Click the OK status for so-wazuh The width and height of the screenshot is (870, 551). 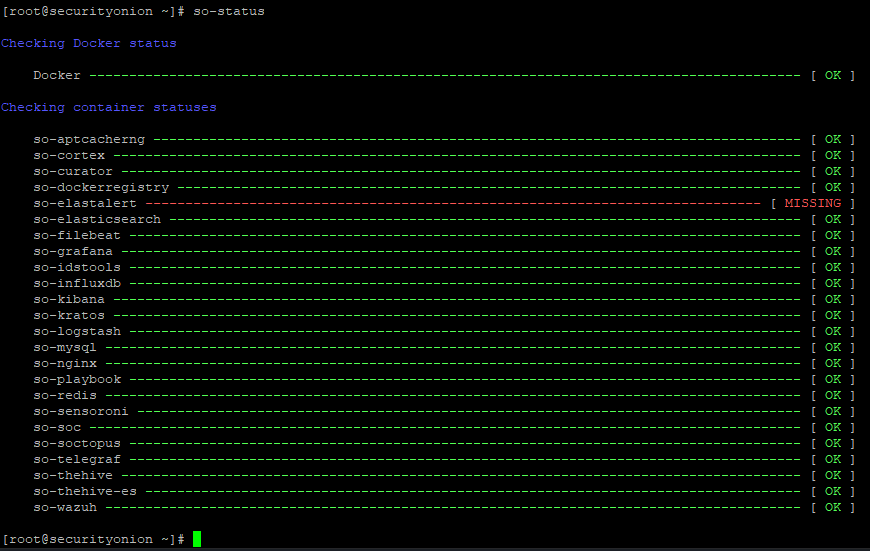[833, 508]
